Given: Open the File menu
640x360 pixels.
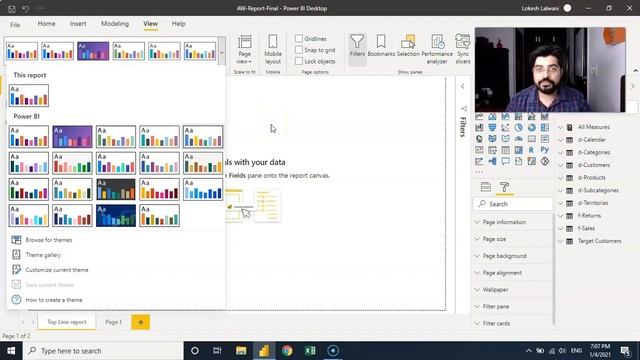Looking at the screenshot, I should (x=15, y=24).
